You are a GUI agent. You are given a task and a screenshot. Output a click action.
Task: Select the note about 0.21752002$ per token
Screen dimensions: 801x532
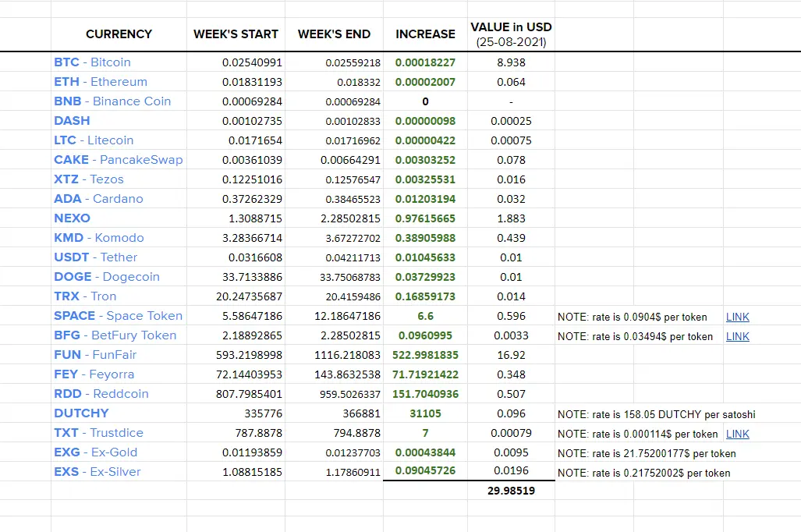pyautogui.click(x=643, y=473)
